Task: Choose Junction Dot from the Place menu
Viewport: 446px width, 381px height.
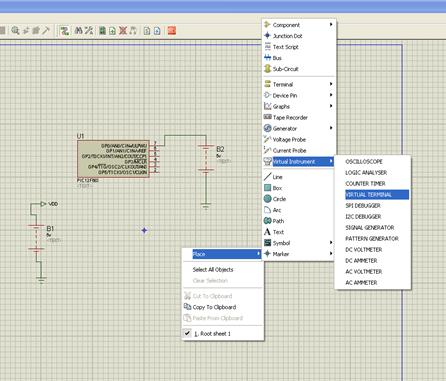Action: (298, 36)
